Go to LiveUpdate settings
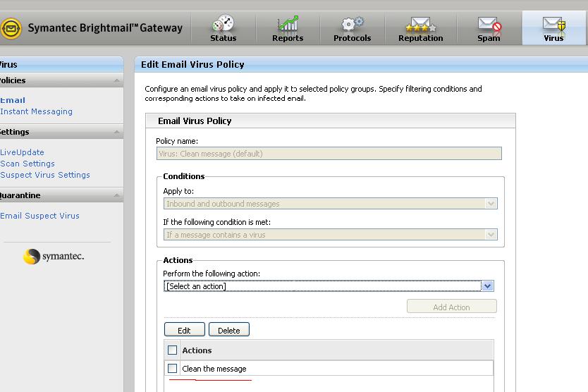Screen dimensions: 588x392 [23, 152]
